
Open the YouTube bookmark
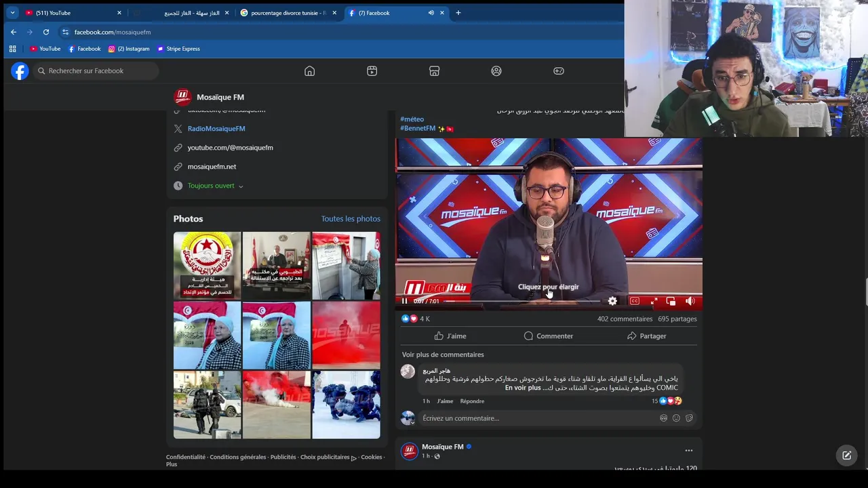(45, 49)
